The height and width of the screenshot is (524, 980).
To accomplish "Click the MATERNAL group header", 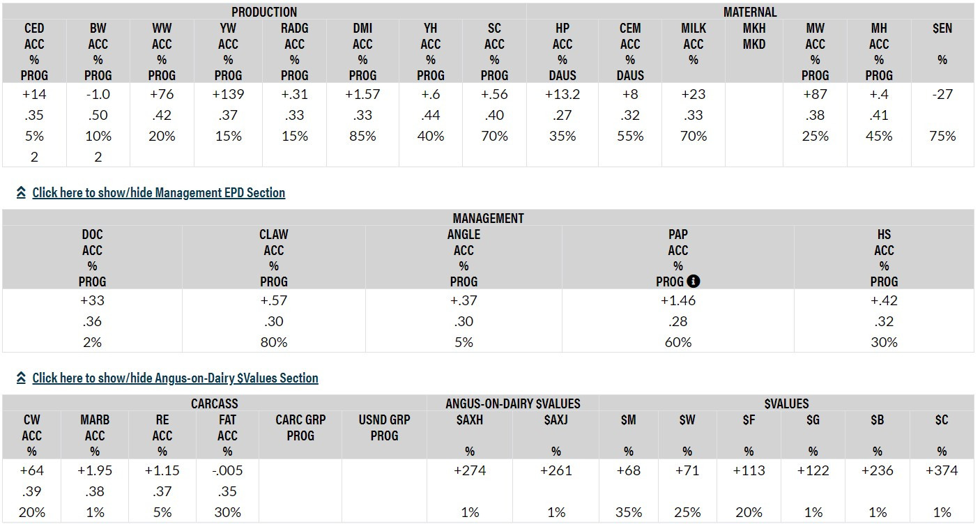I will (x=749, y=12).
